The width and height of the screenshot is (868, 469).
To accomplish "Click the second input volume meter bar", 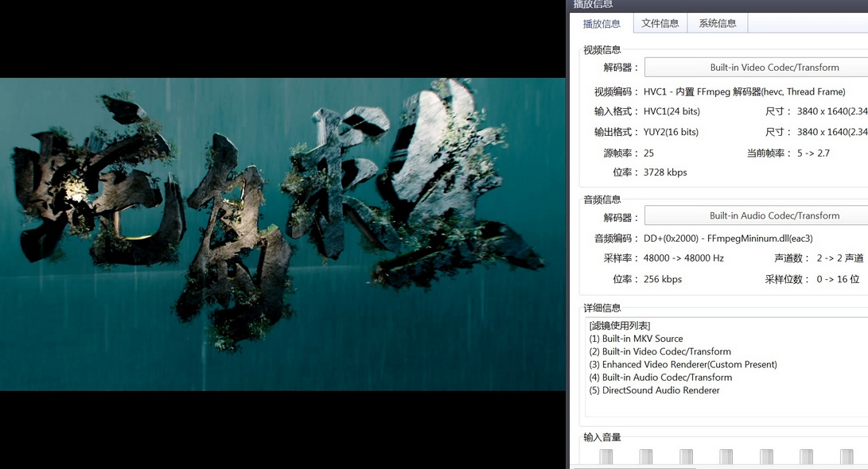I will [x=646, y=457].
